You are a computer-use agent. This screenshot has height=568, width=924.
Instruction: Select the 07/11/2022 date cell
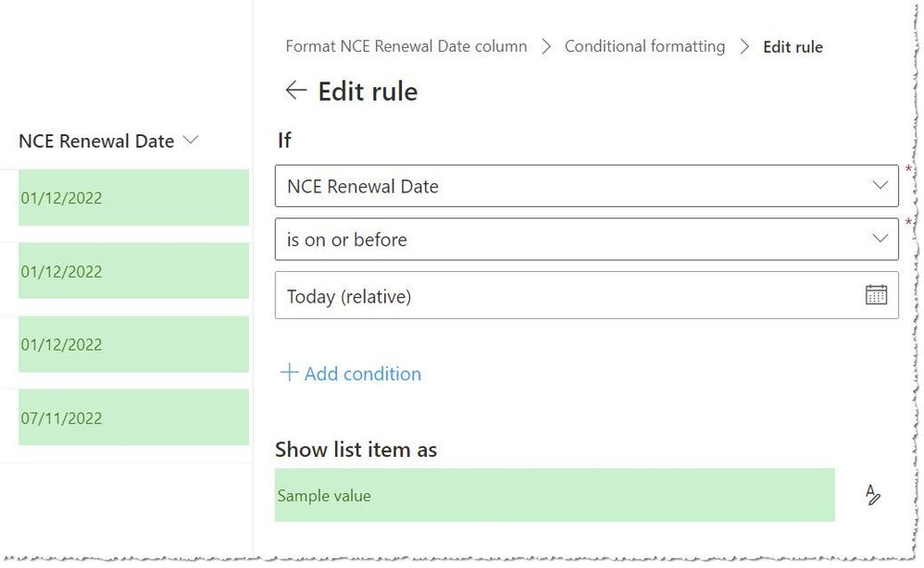coord(133,417)
